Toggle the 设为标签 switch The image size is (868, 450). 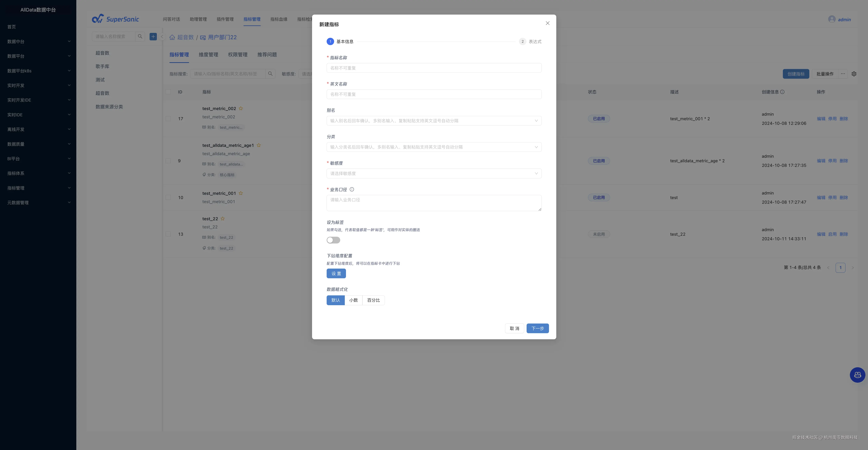333,240
